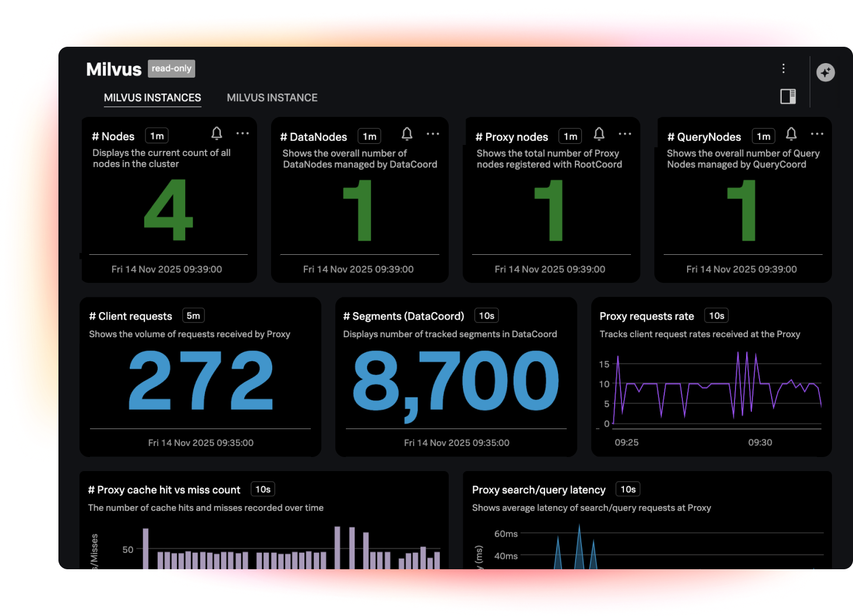The height and width of the screenshot is (616, 853).
Task: Select the # Proxy nodes panel title
Action: pos(512,137)
